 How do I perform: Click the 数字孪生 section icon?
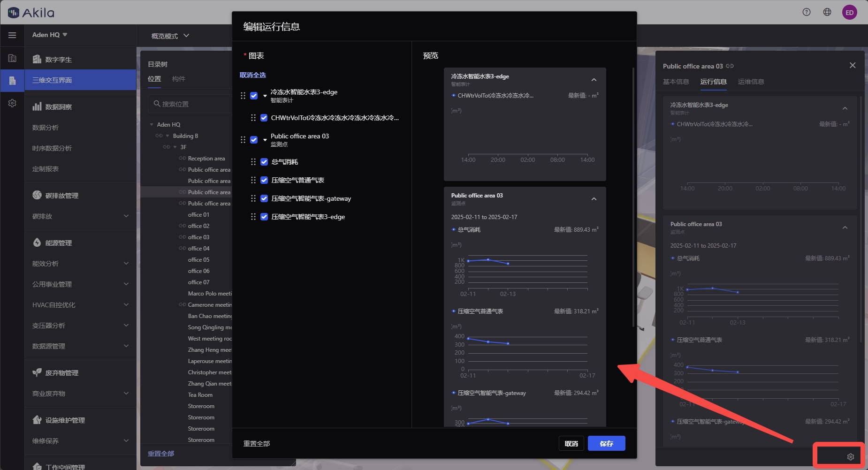click(x=37, y=59)
